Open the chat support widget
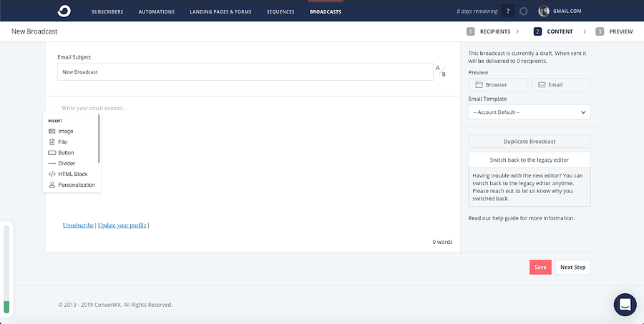644x324 pixels. pyautogui.click(x=625, y=304)
